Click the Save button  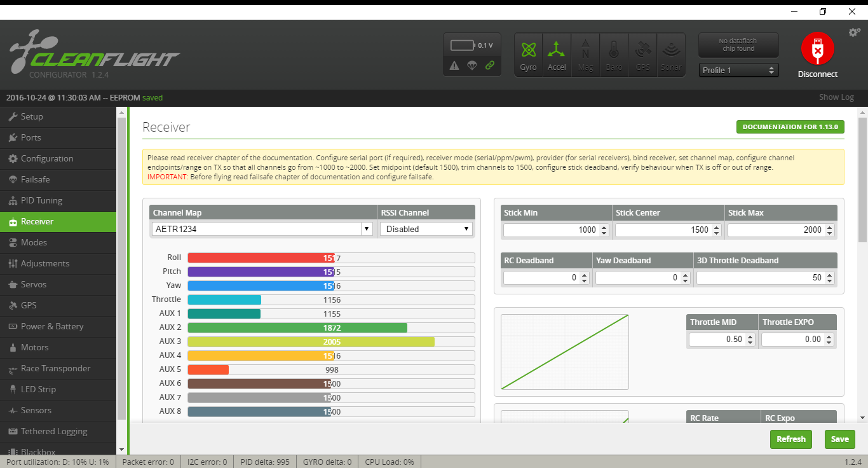point(839,439)
